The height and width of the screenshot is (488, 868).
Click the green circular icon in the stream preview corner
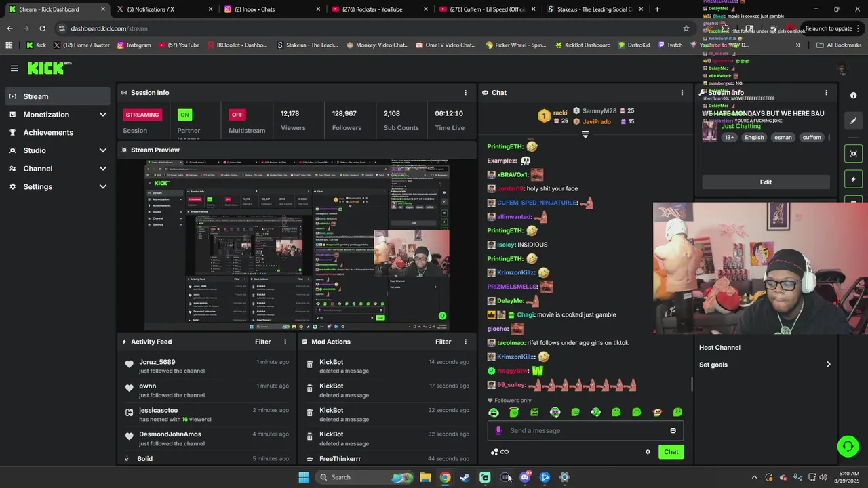(x=442, y=316)
